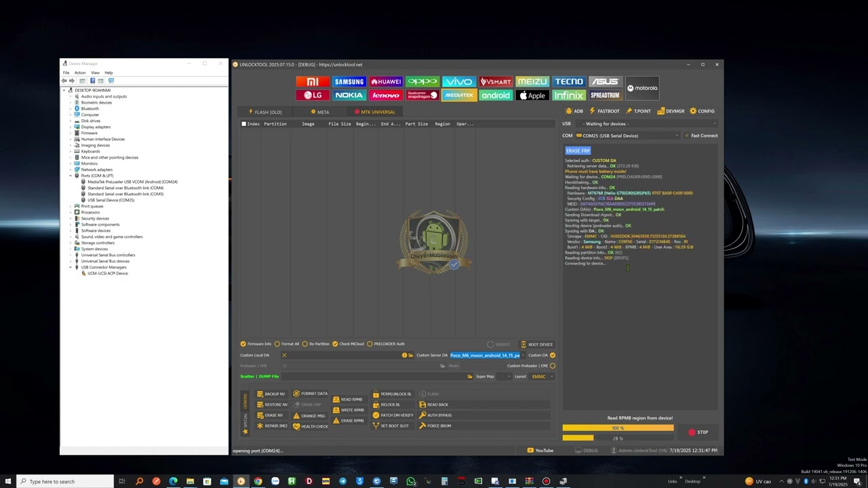868x488 pixels.
Task: Choose the android brand tile
Action: coord(496,96)
